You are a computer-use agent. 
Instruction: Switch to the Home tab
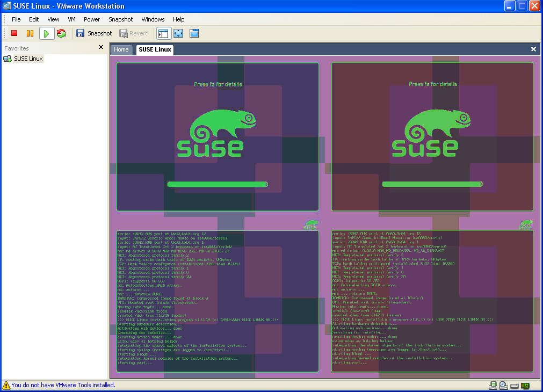point(121,49)
